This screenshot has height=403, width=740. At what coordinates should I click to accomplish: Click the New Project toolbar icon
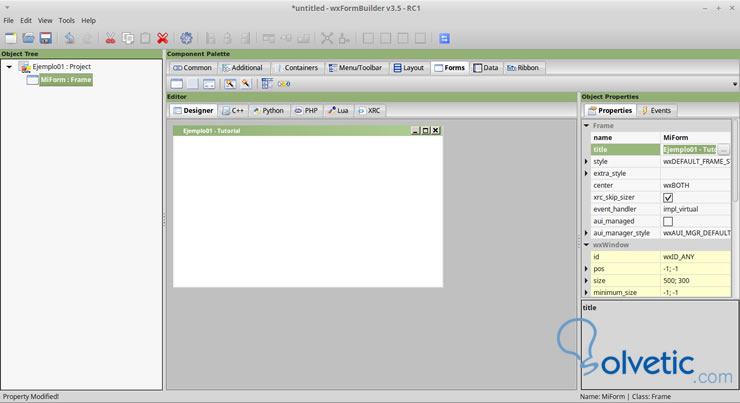pyautogui.click(x=11, y=38)
